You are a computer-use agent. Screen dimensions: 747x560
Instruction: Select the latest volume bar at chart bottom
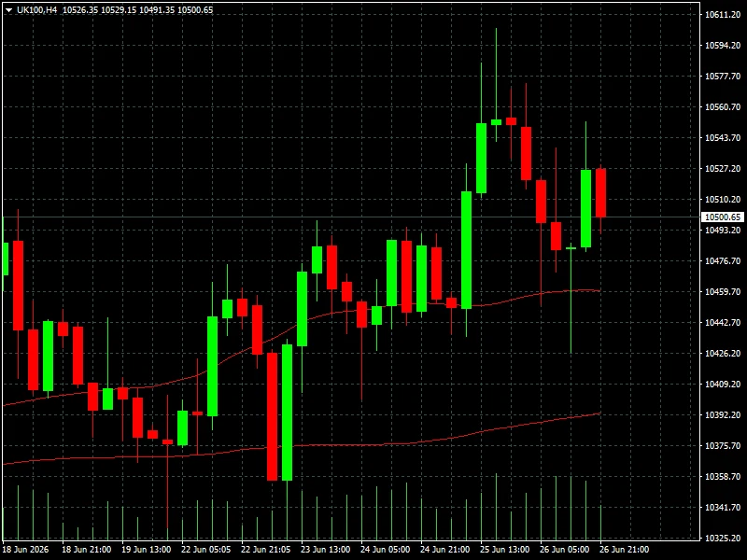[x=600, y=523]
